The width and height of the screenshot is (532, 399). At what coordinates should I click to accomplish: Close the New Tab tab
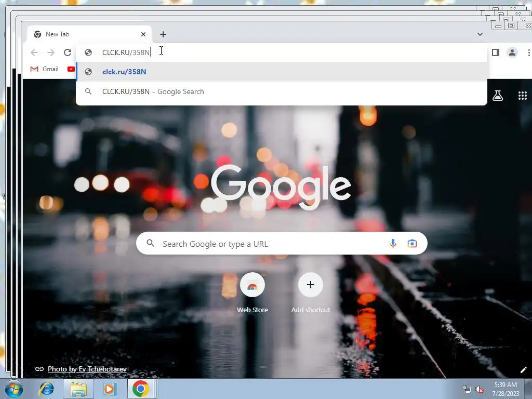point(143,34)
